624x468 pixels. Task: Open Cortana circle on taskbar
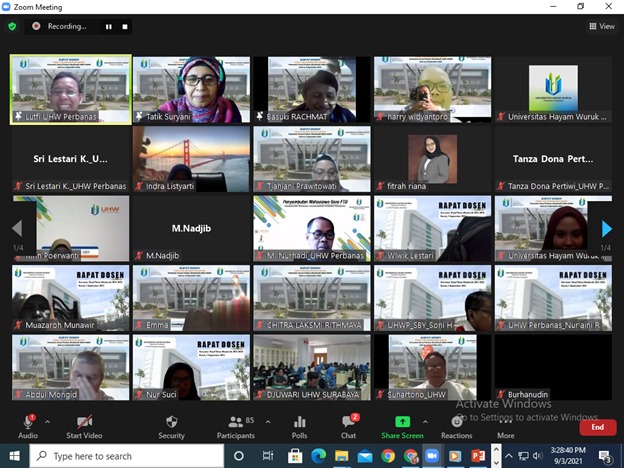239,456
